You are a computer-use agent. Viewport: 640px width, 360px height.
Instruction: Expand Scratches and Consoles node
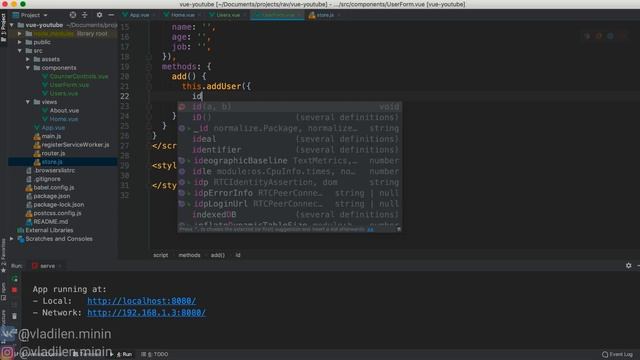point(12,239)
